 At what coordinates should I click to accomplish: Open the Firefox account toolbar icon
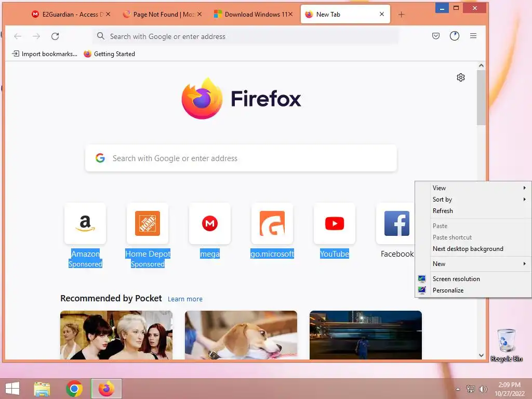tap(454, 36)
